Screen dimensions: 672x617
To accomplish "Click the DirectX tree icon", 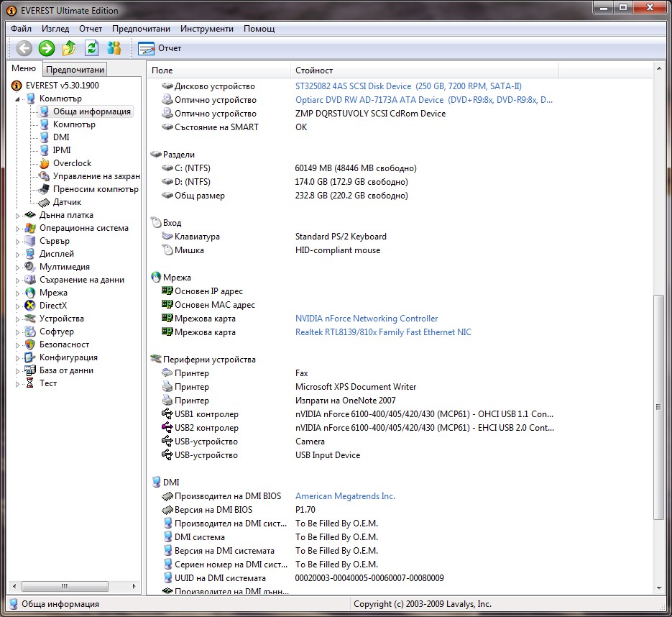I will 30,306.
